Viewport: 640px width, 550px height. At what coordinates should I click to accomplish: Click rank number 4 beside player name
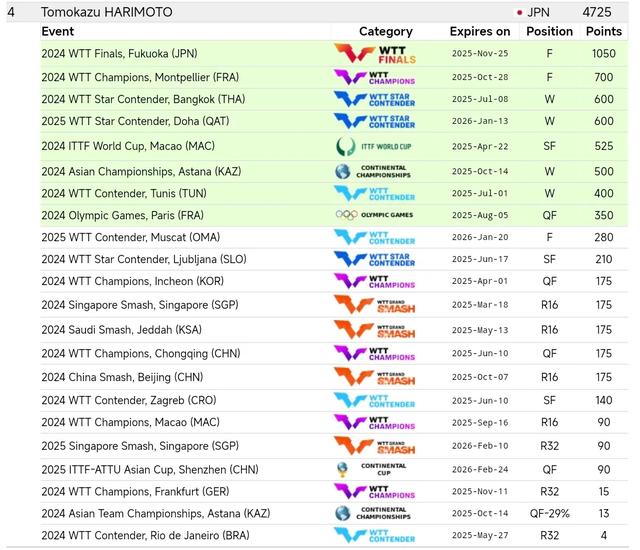click(11, 12)
